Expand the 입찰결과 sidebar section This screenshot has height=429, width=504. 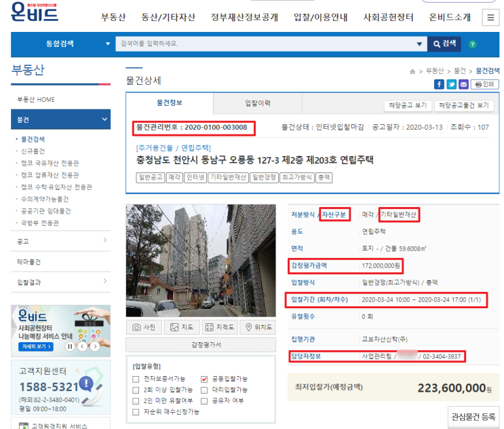[61, 282]
